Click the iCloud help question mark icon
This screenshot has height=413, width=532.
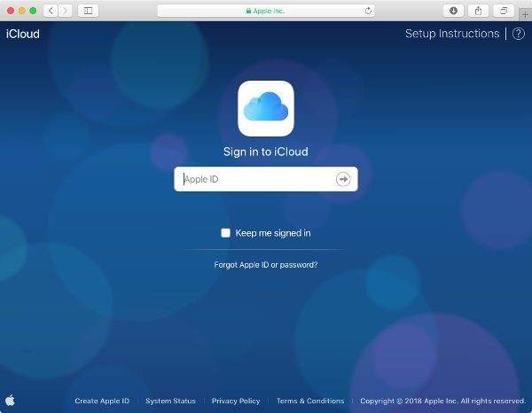click(x=519, y=34)
